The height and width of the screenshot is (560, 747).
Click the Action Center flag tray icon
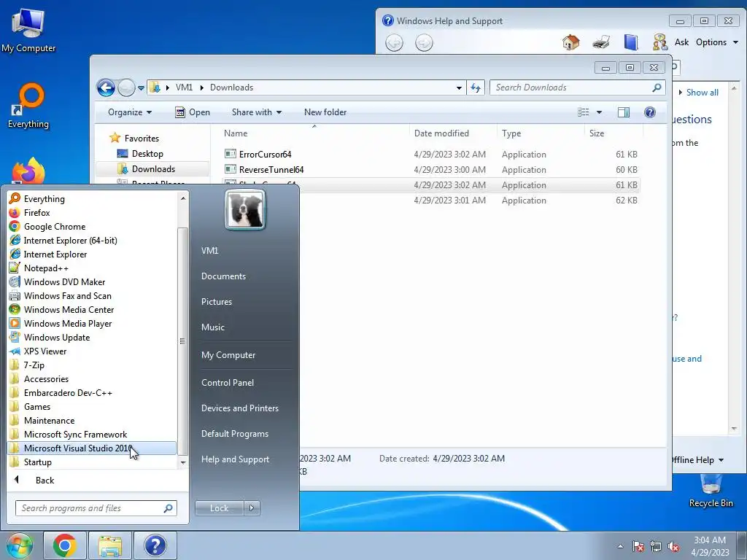pos(638,546)
